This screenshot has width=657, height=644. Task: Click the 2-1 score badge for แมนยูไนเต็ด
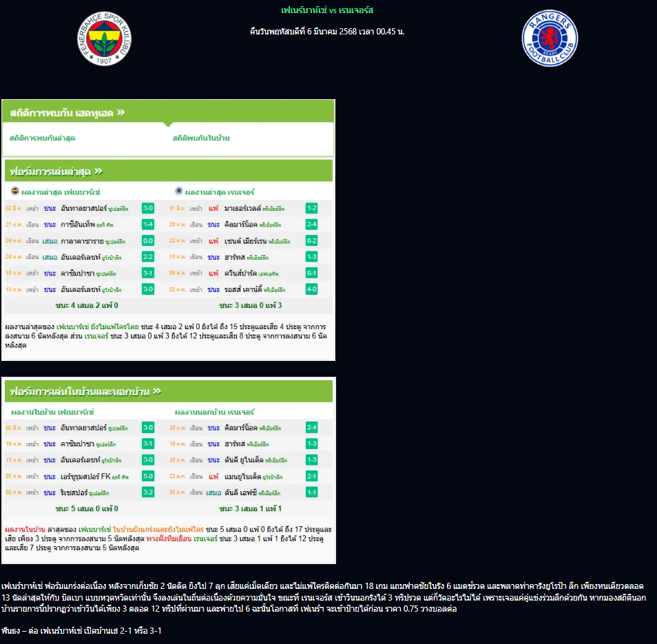click(x=312, y=476)
